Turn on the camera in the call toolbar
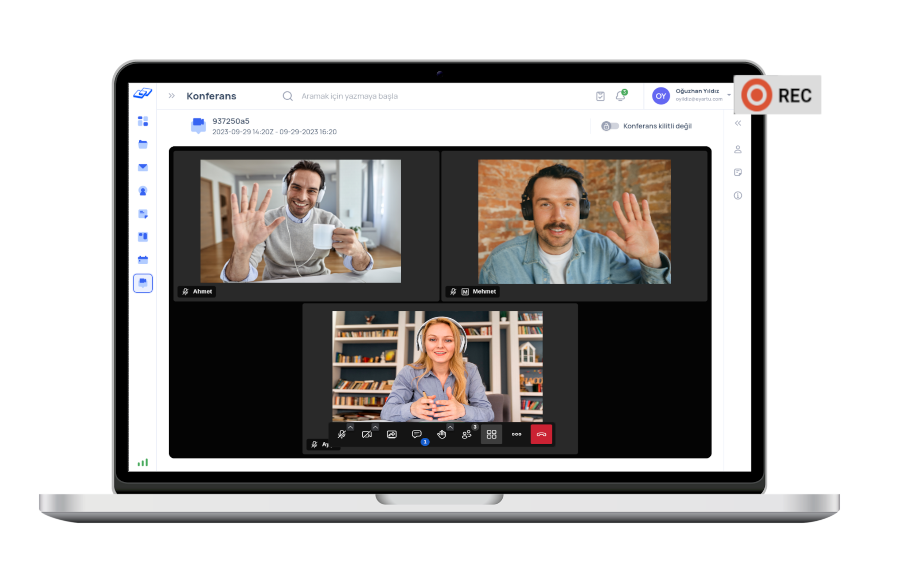The image size is (924, 579). (366, 434)
